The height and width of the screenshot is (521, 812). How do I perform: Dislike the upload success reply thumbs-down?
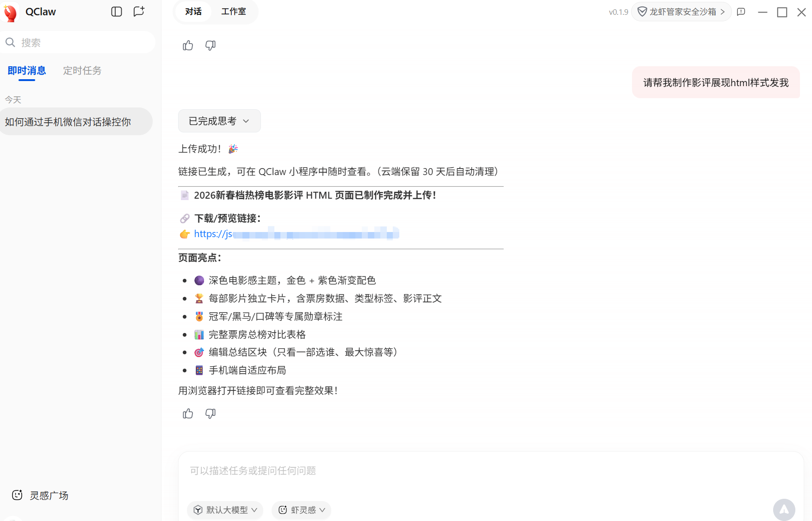pos(211,414)
